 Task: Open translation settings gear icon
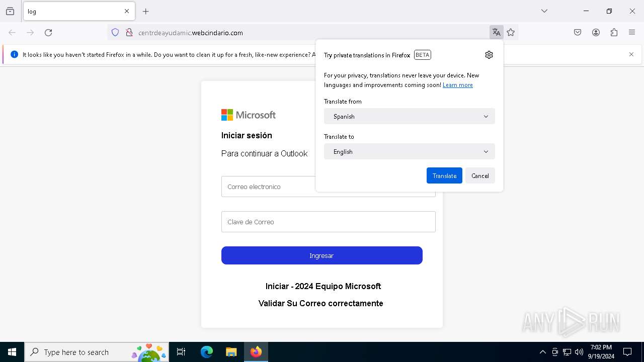489,55
